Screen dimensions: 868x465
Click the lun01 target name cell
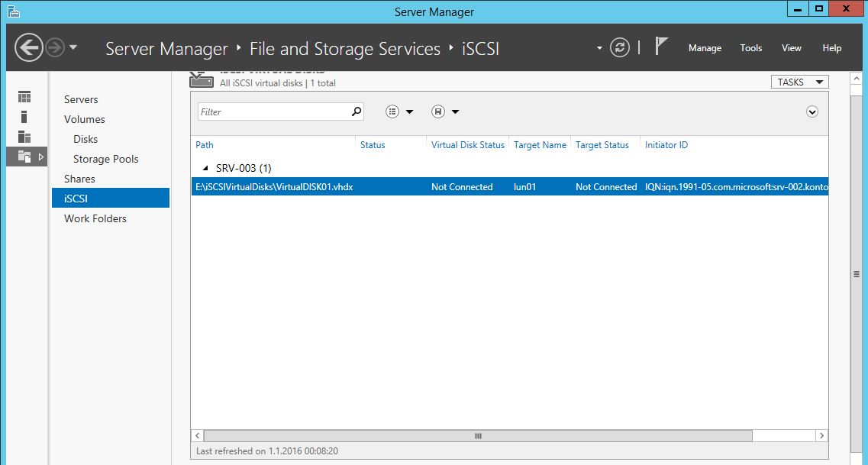tap(524, 187)
